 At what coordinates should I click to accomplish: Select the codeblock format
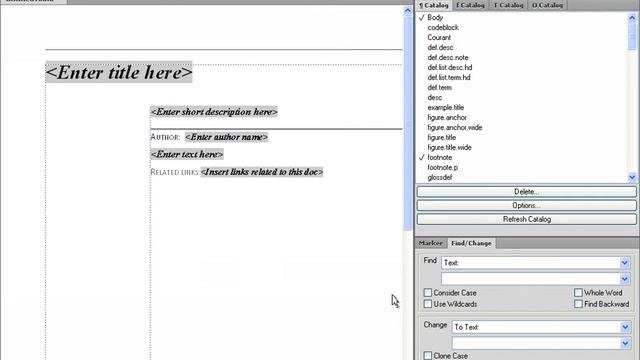click(443, 27)
